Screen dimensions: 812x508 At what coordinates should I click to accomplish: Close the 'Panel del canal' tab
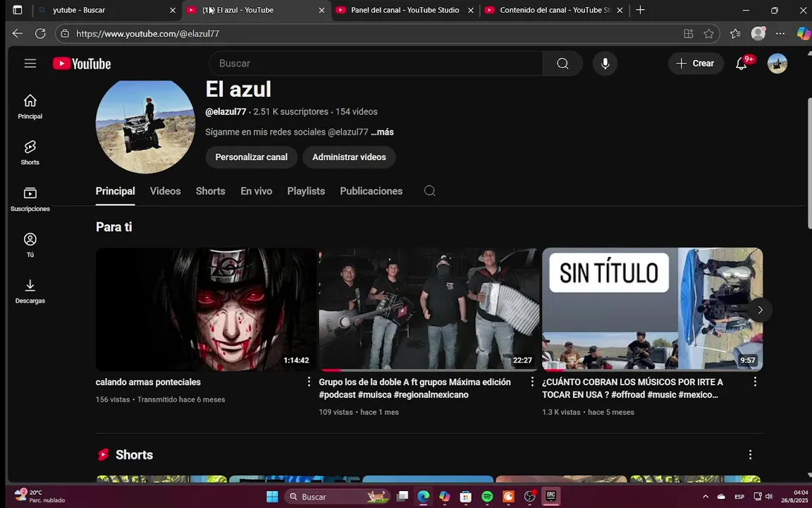[x=470, y=10]
